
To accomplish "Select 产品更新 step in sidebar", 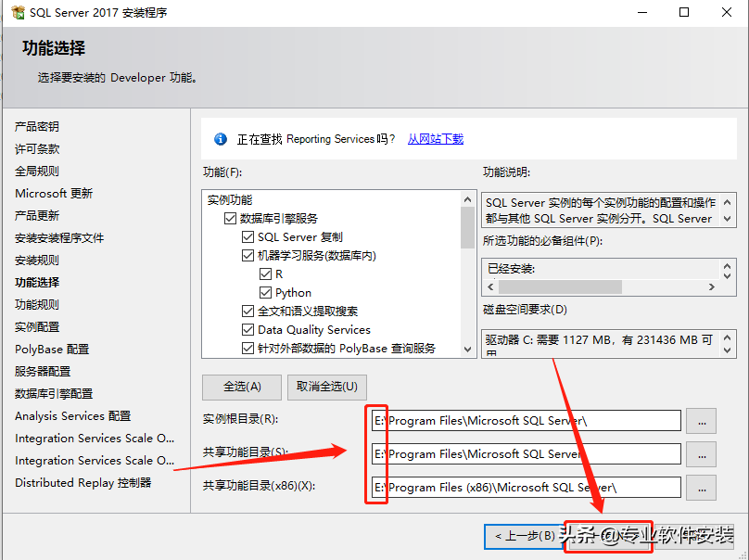I will [x=37, y=215].
